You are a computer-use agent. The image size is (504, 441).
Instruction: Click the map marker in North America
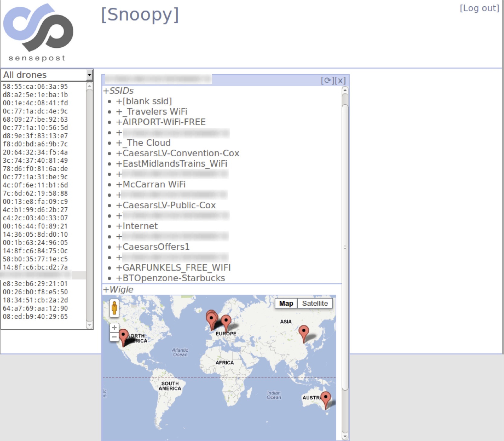point(123,336)
